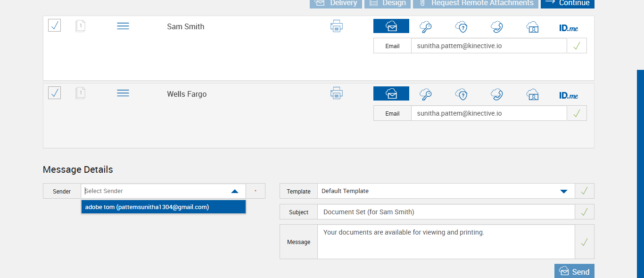The image size is (644, 278).
Task: Open the Delivery tab at the top
Action: (x=336, y=3)
